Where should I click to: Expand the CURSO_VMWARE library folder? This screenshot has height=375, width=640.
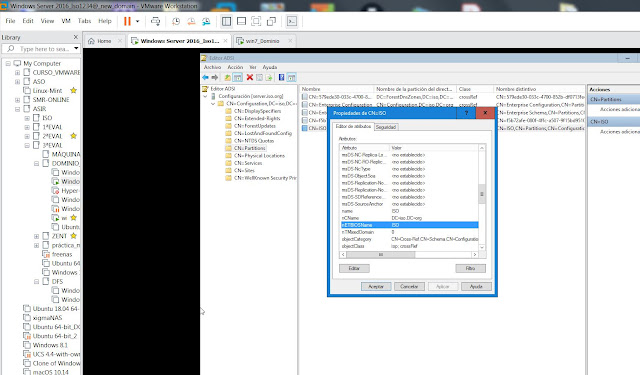18,73
